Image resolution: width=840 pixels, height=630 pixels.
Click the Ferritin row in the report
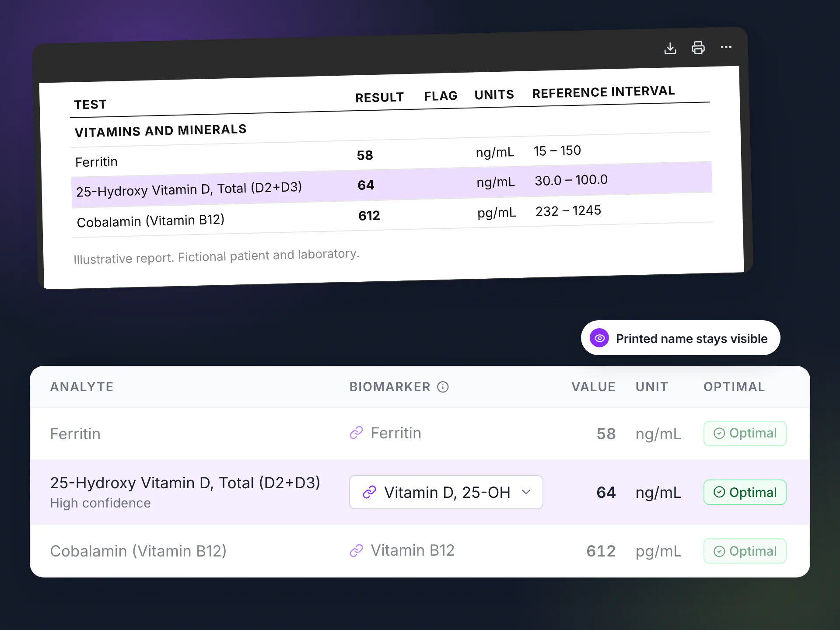pos(391,155)
